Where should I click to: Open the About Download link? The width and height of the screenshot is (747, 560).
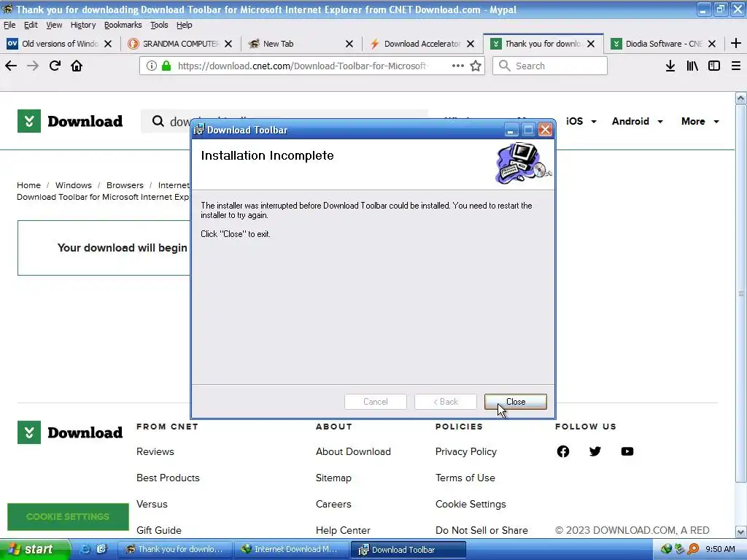click(353, 451)
